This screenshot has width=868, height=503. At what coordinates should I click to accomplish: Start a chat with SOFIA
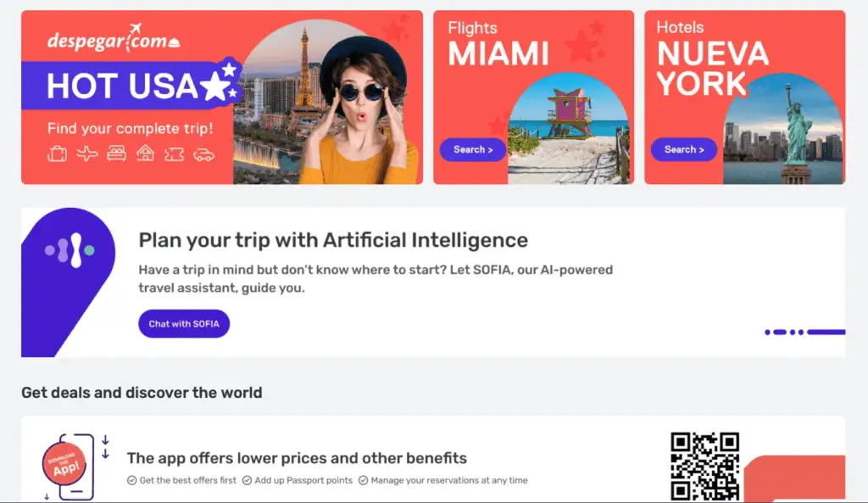(x=184, y=323)
